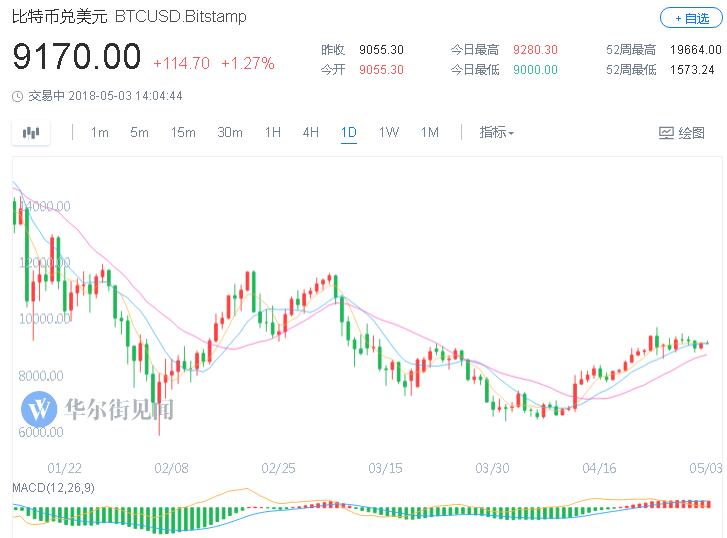Viewport: 727px width, 538px height.
Task: Switch to the 1W weekly view
Action: point(388,133)
